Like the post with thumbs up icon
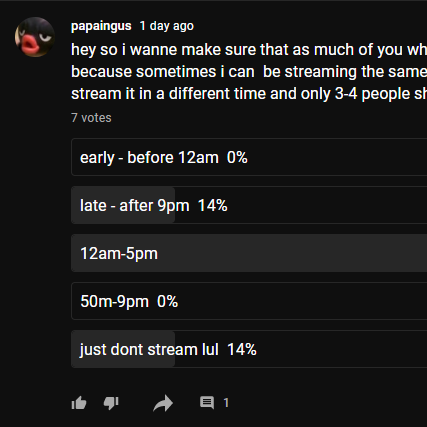This screenshot has height=427, width=427. [x=79, y=403]
